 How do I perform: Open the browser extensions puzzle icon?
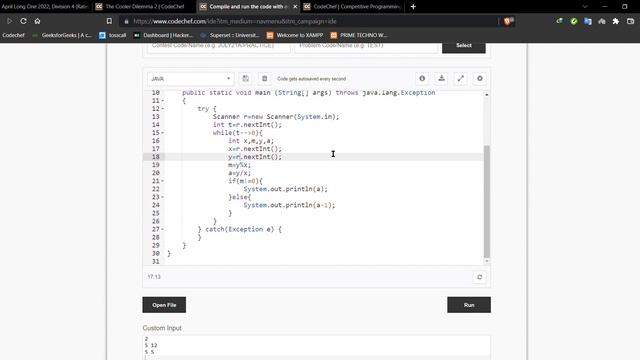(x=616, y=21)
